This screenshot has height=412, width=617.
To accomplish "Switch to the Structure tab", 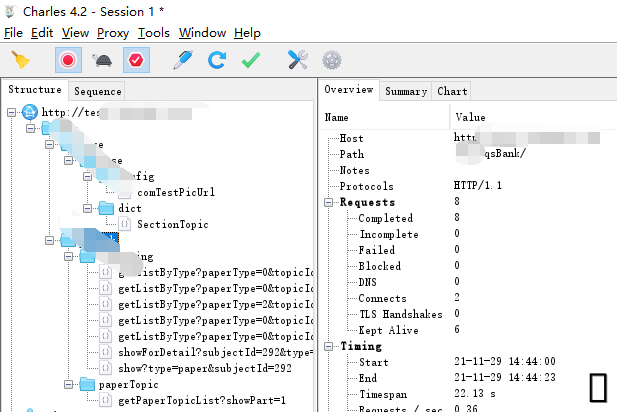I will [x=35, y=90].
